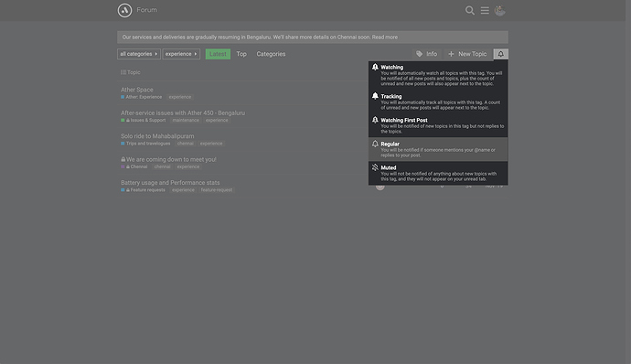Click the Tracking bell icon
The height and width of the screenshot is (364, 631).
(375, 96)
